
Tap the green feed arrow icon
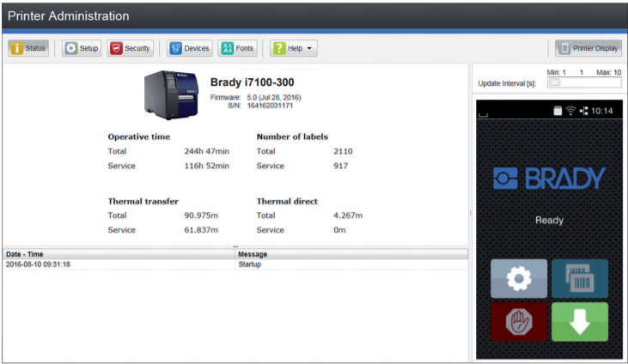(580, 322)
